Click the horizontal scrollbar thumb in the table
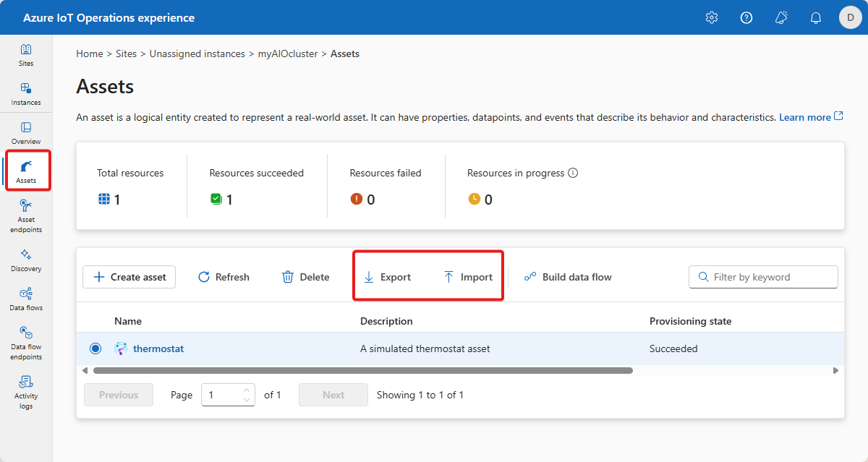 tap(363, 370)
